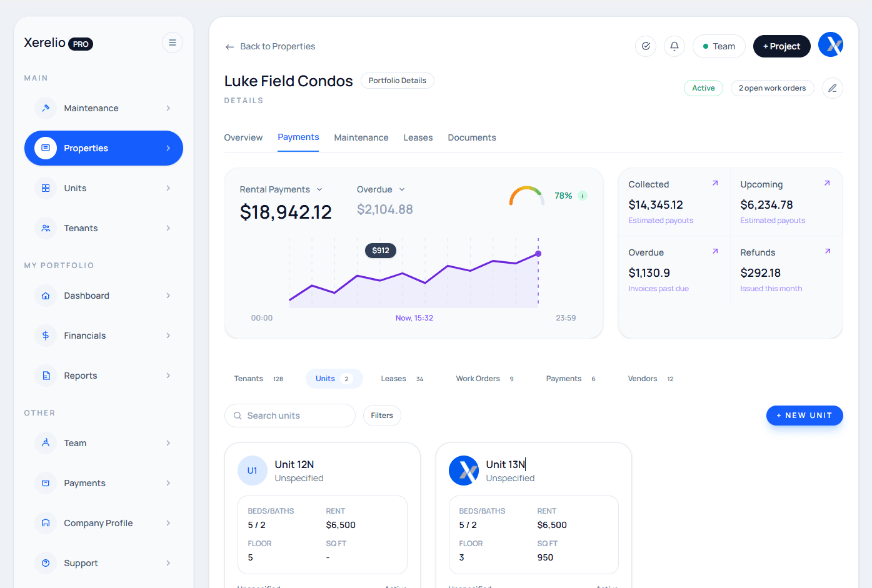The image size is (872, 588).
Task: Open the Overdue metric dropdown
Action: point(401,189)
